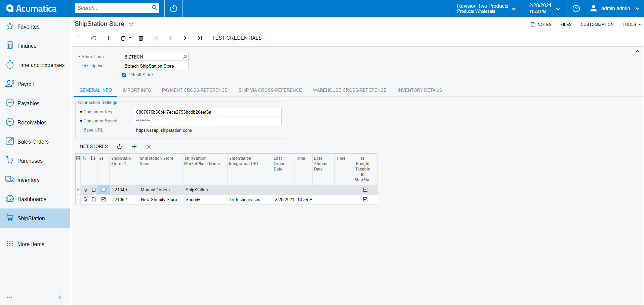Go to the previous record
The height and width of the screenshot is (305, 644).
point(170,38)
